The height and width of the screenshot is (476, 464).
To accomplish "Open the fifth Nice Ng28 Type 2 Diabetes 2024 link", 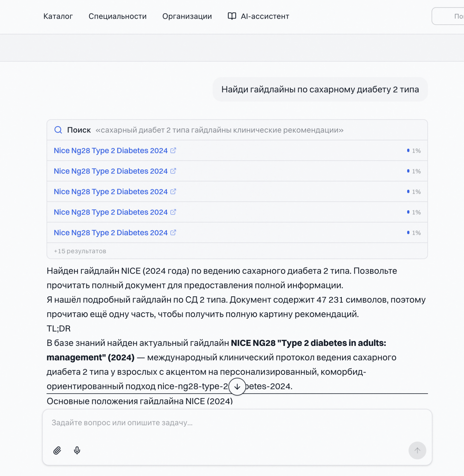I will [x=111, y=233].
